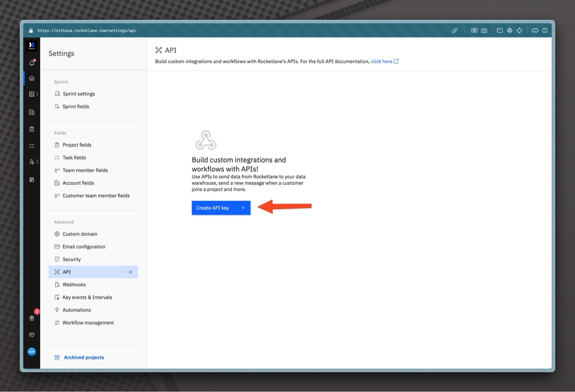Viewport: 575px width, 392px height.
Task: Open the calendar dashboard sidebar icon
Action: tap(32, 94)
